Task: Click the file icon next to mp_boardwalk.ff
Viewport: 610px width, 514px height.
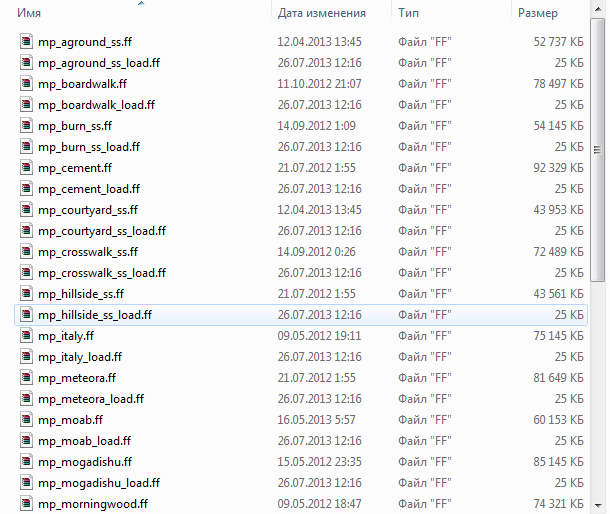Action: click(x=27, y=84)
